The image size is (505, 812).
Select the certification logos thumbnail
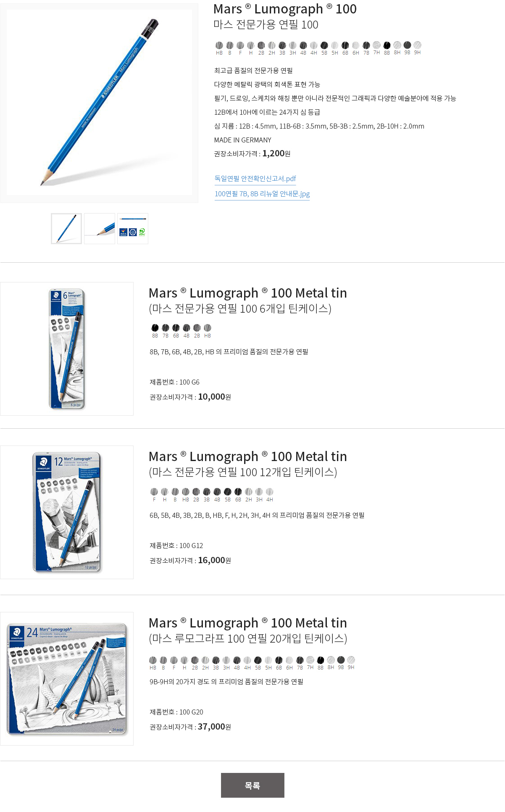point(133,229)
